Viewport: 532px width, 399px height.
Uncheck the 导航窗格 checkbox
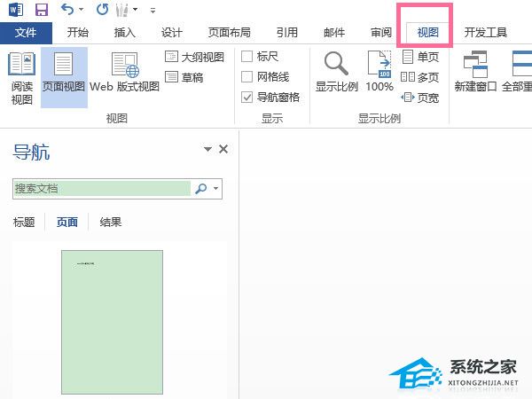[246, 98]
